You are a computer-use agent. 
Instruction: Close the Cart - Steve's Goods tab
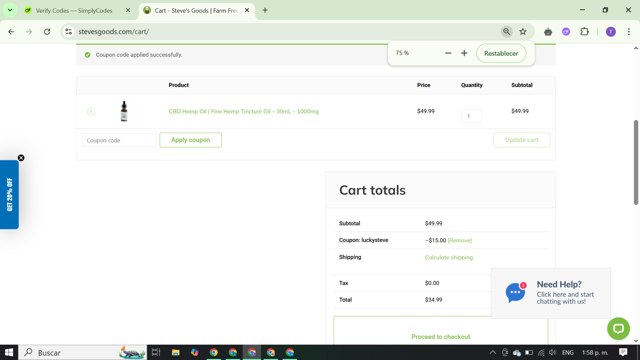(x=247, y=10)
